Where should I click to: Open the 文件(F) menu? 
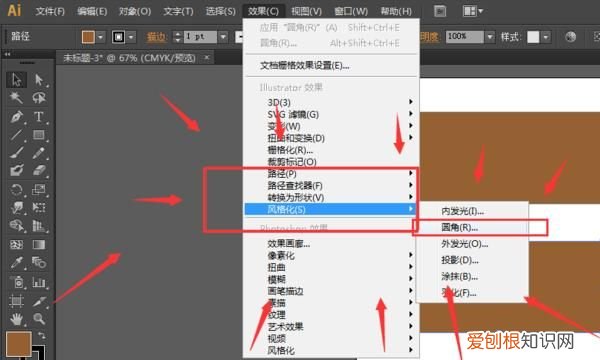50,11
